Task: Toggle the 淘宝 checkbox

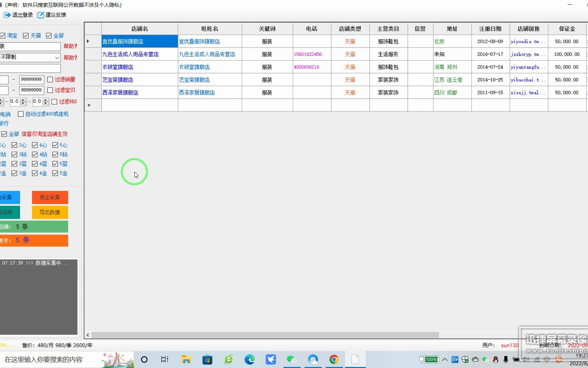Action: coord(3,35)
